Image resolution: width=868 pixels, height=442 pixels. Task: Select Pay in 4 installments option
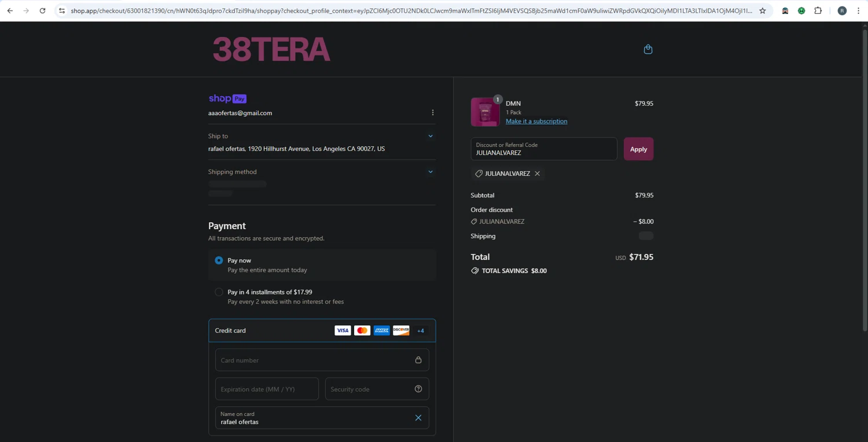219,292
